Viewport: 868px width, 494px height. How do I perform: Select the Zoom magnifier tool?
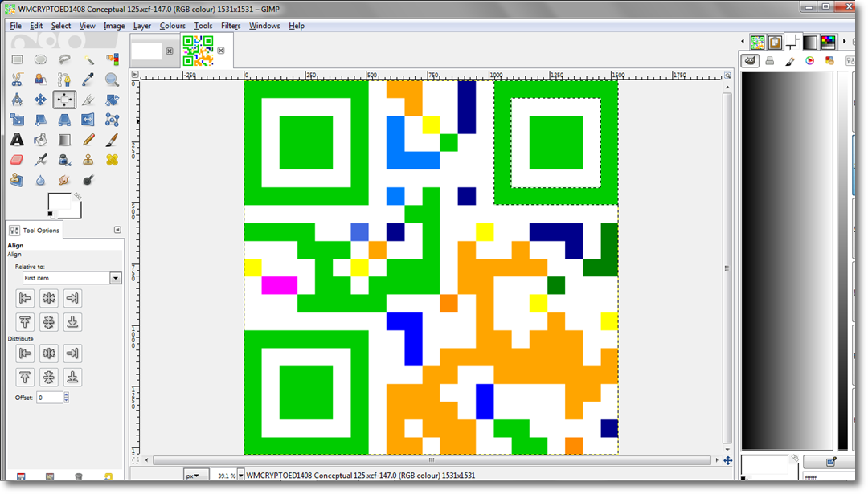[x=112, y=80]
